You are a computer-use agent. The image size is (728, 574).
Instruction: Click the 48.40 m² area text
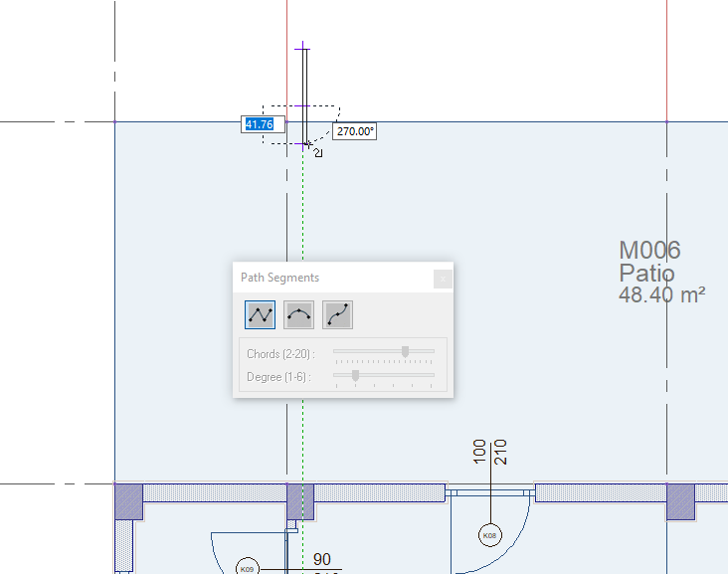click(x=662, y=294)
